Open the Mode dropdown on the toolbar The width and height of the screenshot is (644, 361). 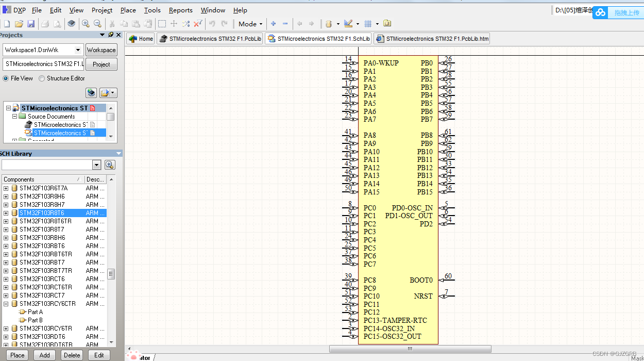[x=250, y=24]
